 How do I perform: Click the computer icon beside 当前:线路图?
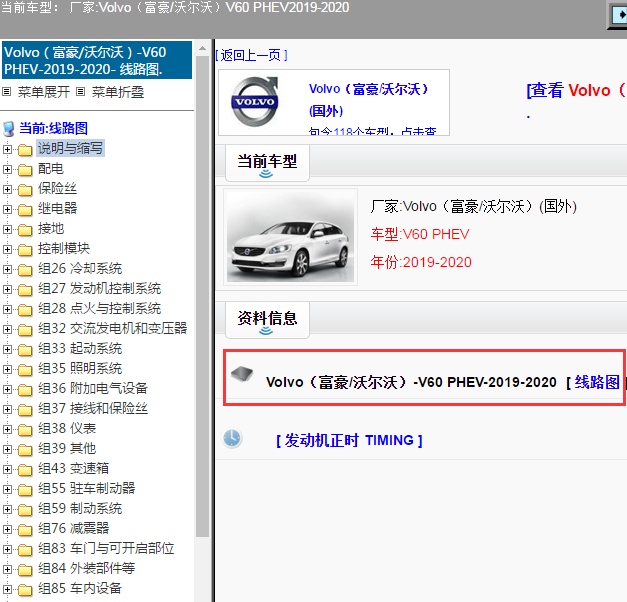[x=9, y=129]
